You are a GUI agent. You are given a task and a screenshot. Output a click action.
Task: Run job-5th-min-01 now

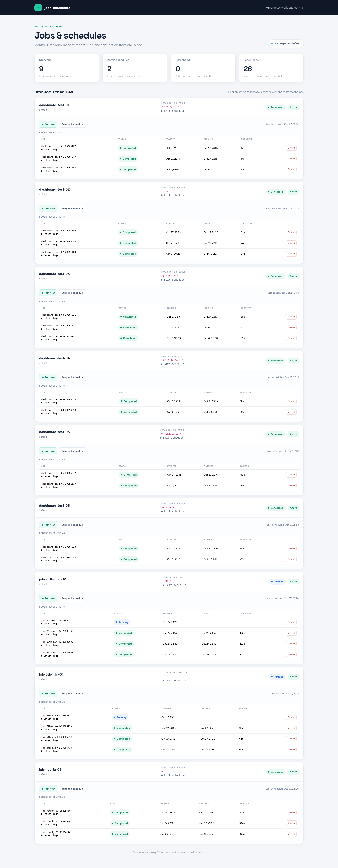click(x=48, y=693)
